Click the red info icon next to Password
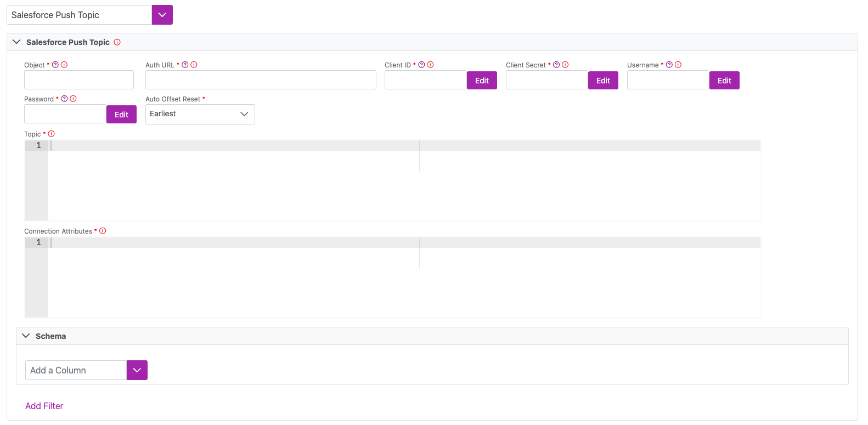This screenshot has width=868, height=425. point(74,99)
